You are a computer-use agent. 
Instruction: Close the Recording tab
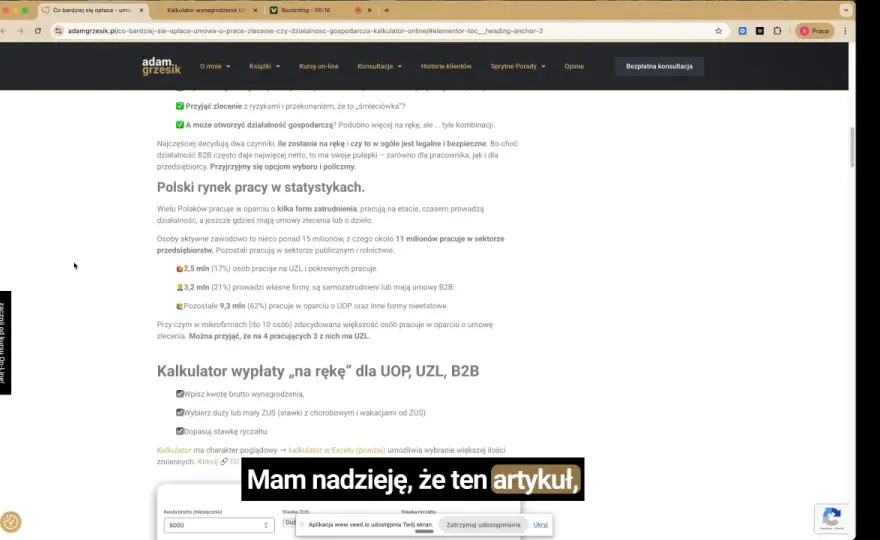click(x=369, y=10)
